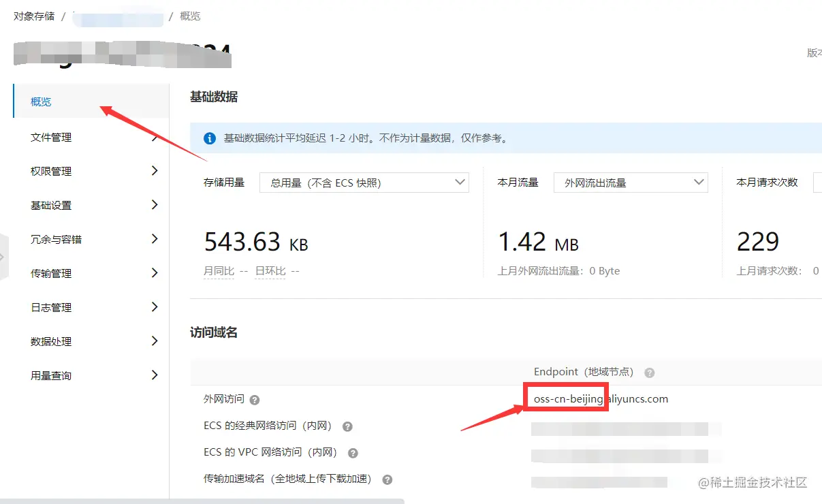
Task: Click the info icon in the blue notice
Action: pyautogui.click(x=210, y=138)
